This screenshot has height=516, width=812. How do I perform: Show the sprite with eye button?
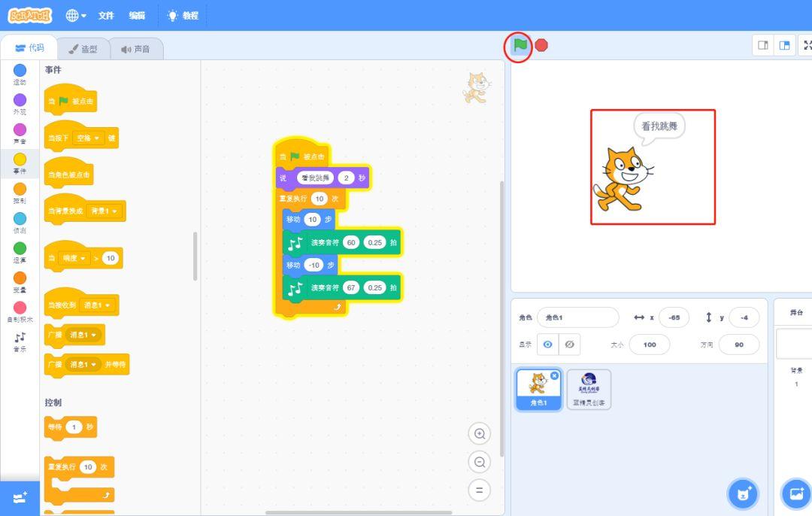click(x=548, y=345)
